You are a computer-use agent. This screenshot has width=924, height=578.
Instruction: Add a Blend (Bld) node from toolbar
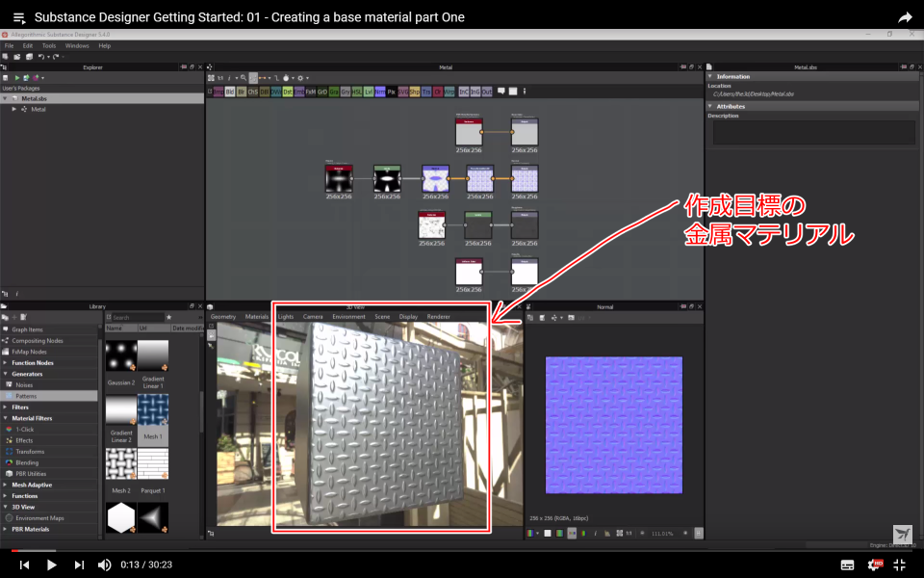(230, 92)
